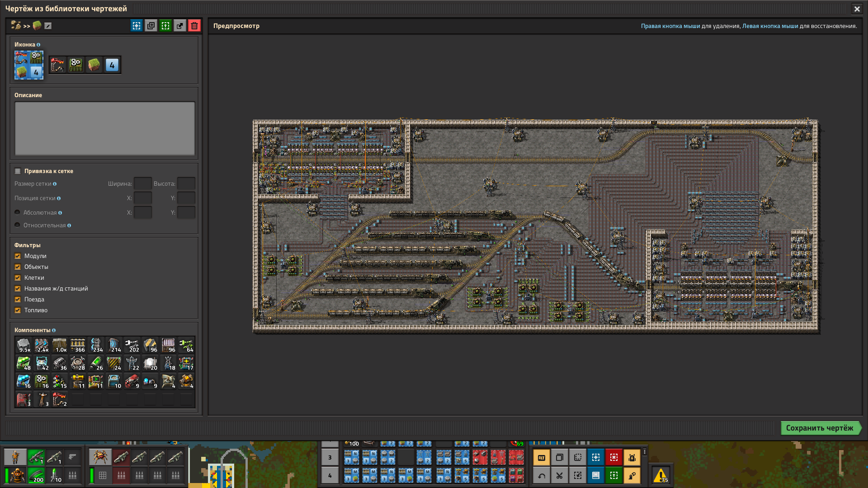868x488 pixels.
Task: Toggle the Клетки filter checkbox
Action: coord(18,277)
